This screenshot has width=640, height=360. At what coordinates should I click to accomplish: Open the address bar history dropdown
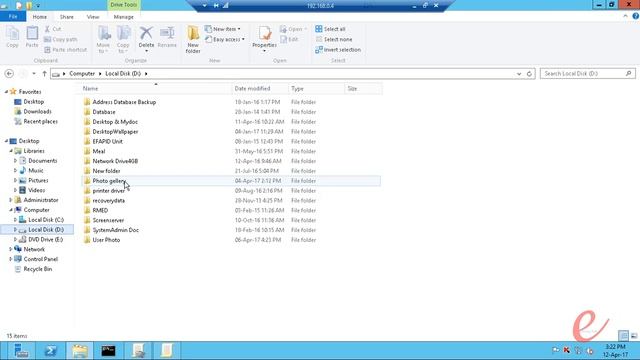coord(519,74)
